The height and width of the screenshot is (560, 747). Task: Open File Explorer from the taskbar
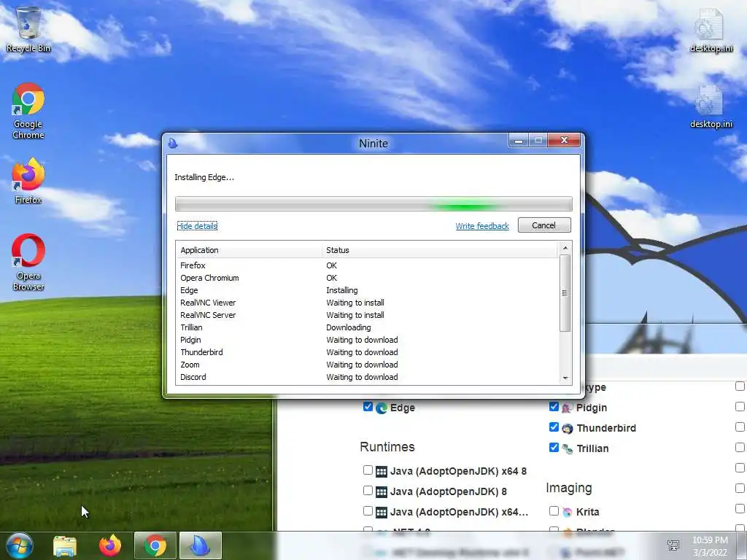(x=65, y=545)
